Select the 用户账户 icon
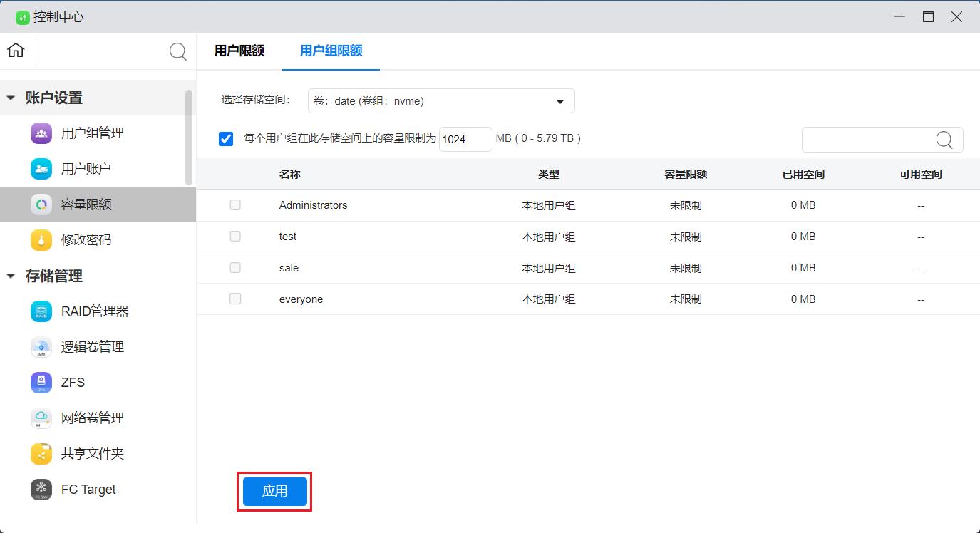Image resolution: width=980 pixels, height=533 pixels. (x=41, y=168)
